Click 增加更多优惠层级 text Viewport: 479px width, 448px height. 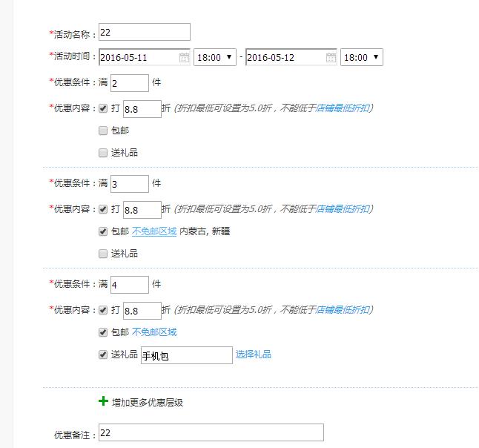(148, 402)
